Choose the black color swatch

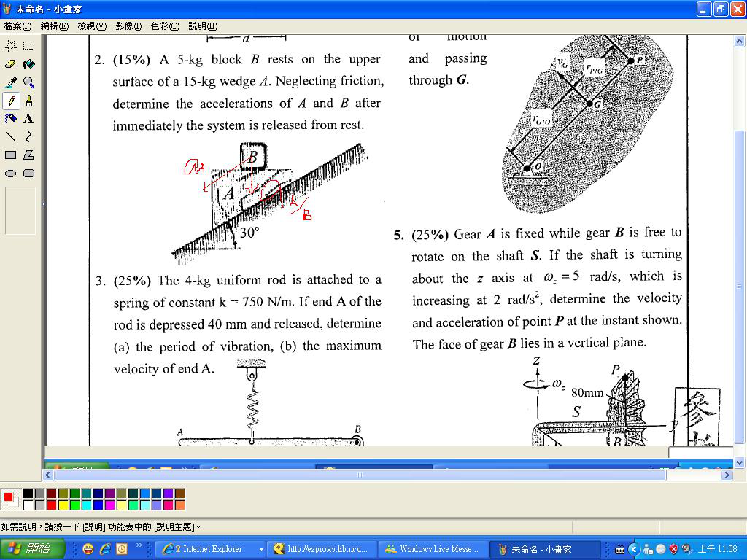coord(28,494)
